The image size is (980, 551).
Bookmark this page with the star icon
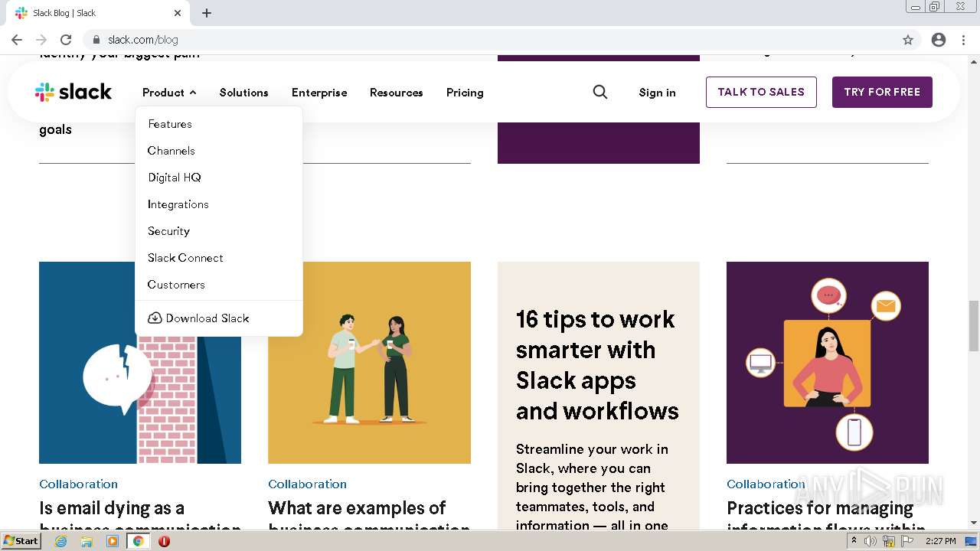pos(908,40)
